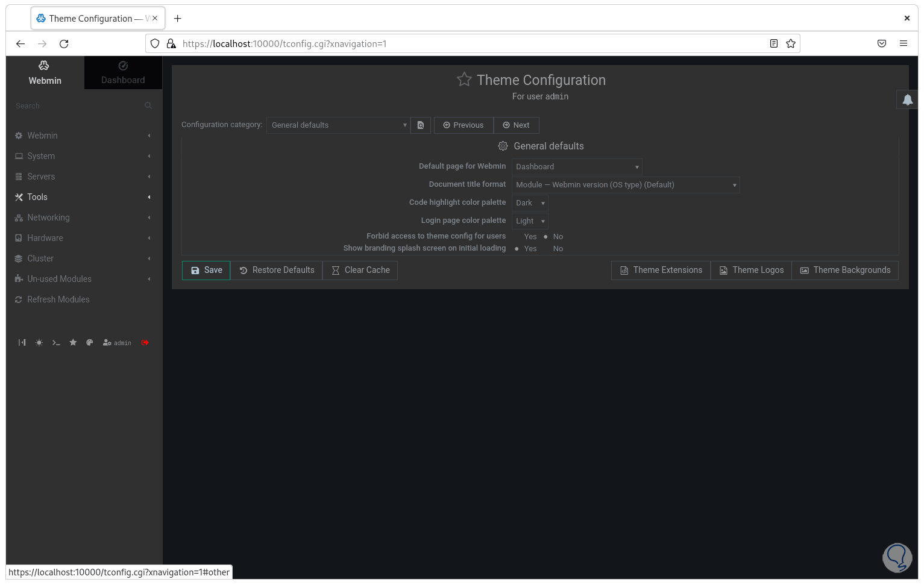Open Code highlight color palette dropdown
Viewport: 924px width, 585px height.
pyautogui.click(x=530, y=203)
